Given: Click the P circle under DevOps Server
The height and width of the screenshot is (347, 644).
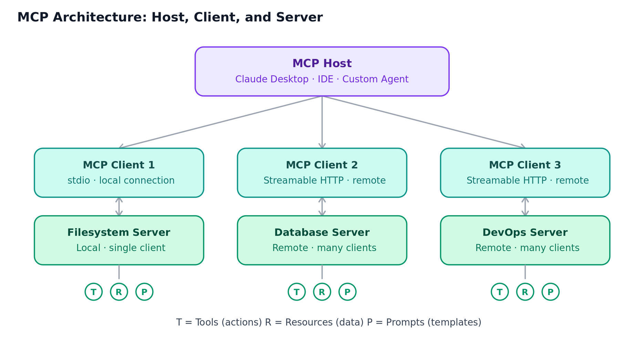Looking at the screenshot, I should [x=550, y=292].
